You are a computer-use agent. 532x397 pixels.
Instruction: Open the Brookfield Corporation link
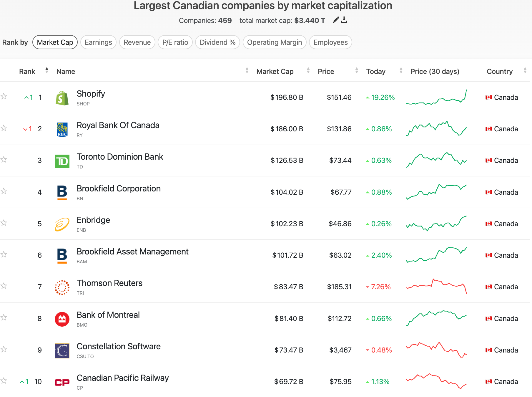119,188
